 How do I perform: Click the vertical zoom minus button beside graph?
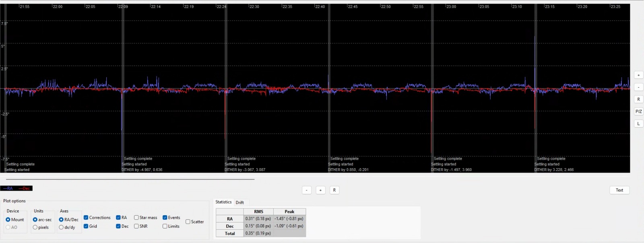[638, 87]
